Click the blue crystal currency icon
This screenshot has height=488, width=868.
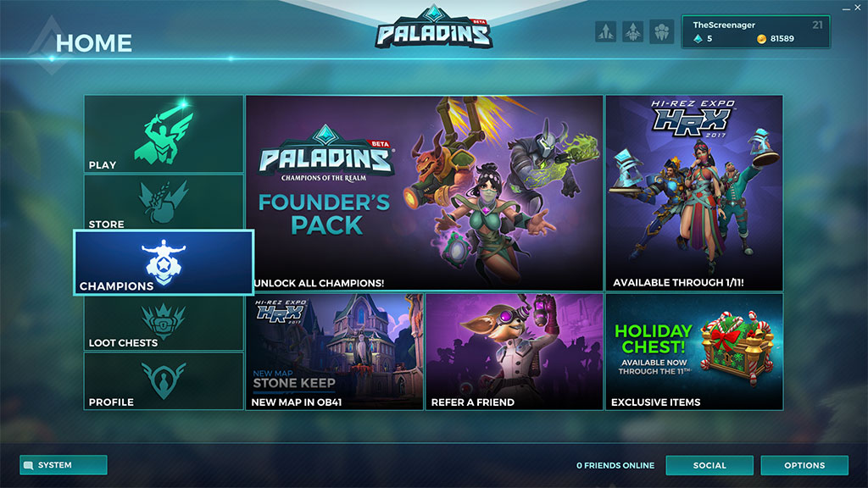point(698,39)
